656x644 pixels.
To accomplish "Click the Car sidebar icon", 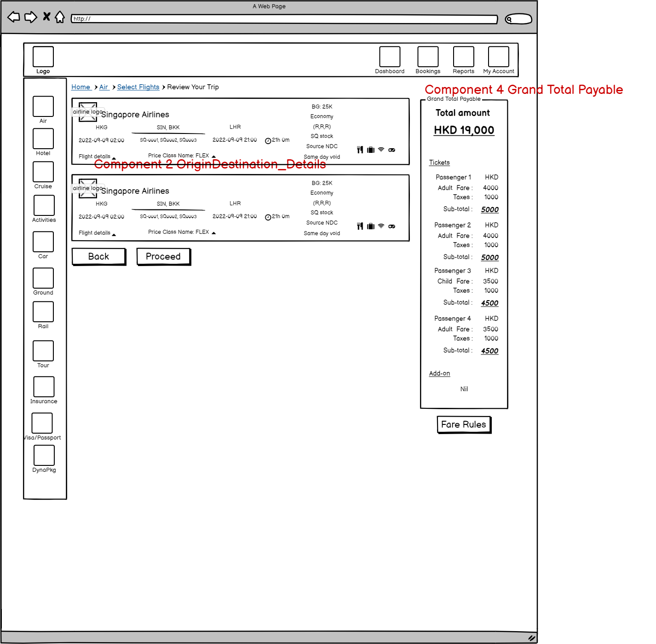I will [x=43, y=242].
